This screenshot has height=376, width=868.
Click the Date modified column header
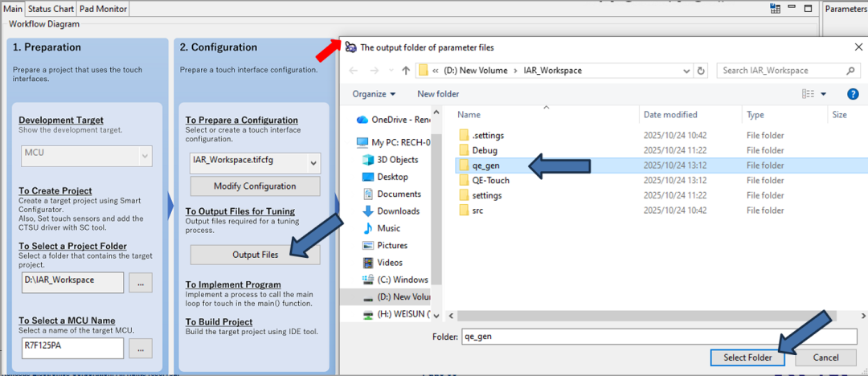[x=690, y=115]
